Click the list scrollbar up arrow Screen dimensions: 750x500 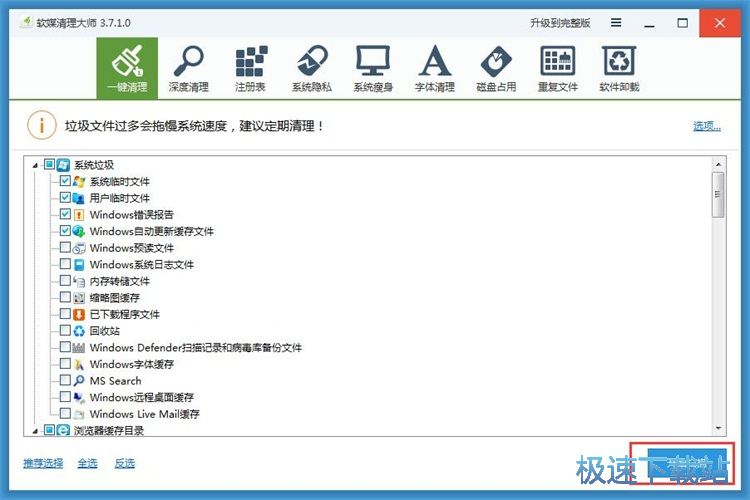[718, 165]
